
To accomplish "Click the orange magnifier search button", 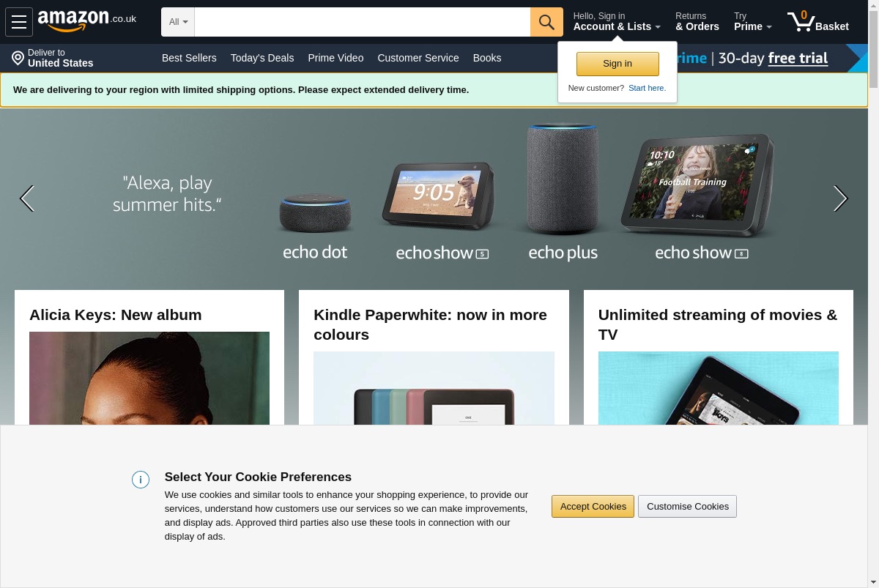I will pyautogui.click(x=546, y=22).
